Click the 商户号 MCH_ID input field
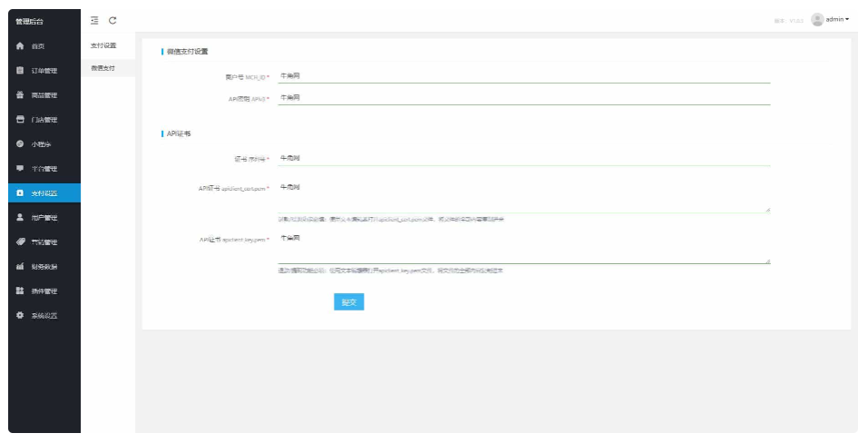 pyautogui.click(x=523, y=76)
